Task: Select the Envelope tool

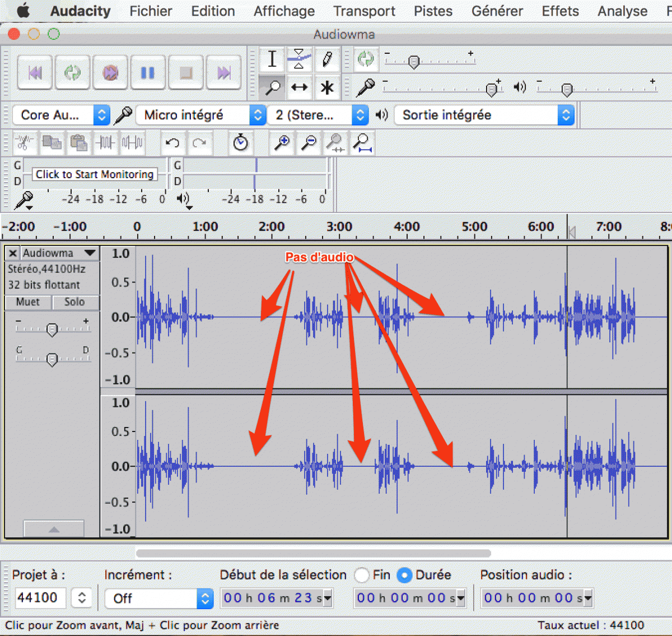Action: 299,59
